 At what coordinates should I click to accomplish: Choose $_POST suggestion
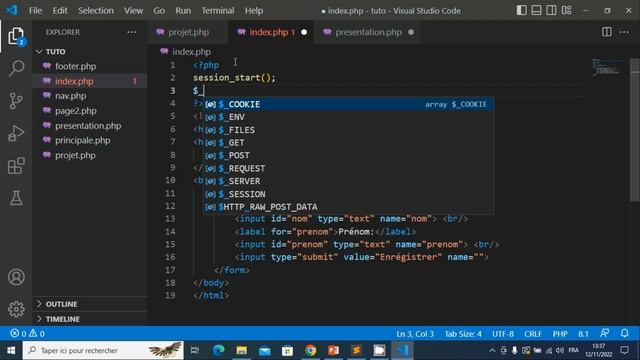[x=349, y=156]
